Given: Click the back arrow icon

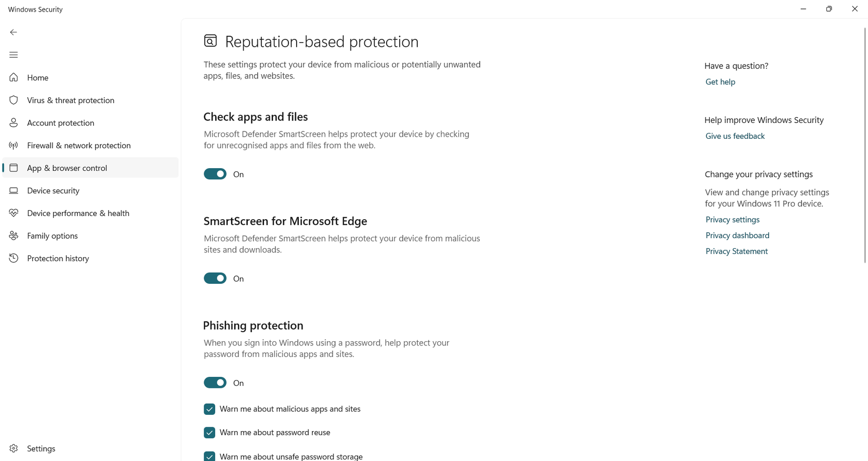Looking at the screenshot, I should [14, 32].
